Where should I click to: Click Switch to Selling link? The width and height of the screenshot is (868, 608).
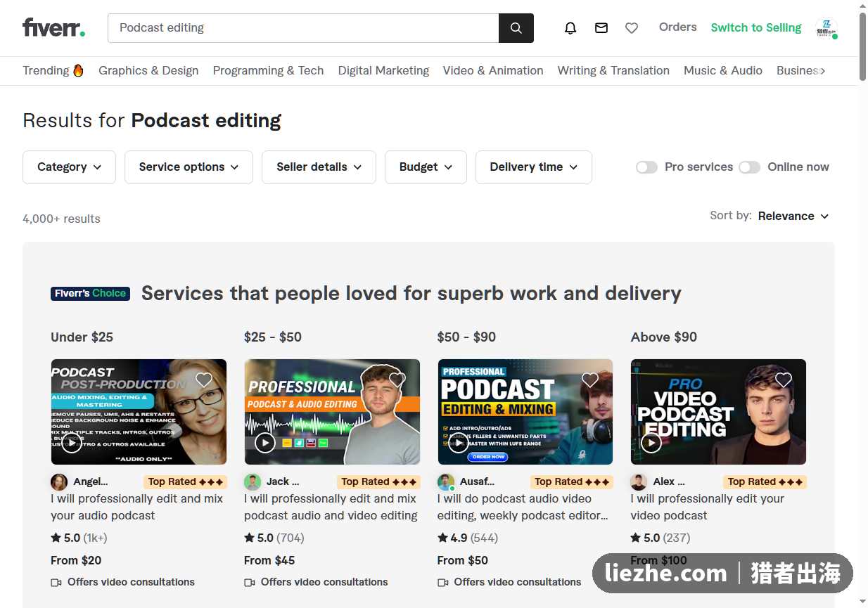(756, 28)
